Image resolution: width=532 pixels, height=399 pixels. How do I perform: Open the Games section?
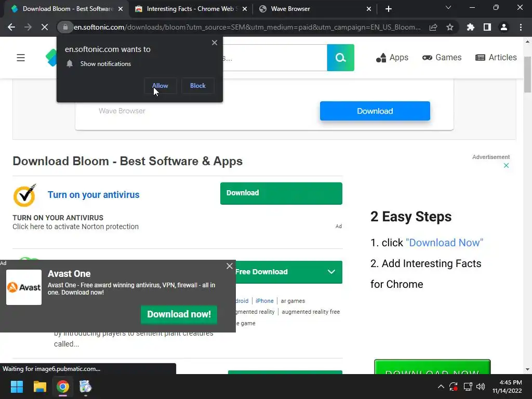click(442, 58)
